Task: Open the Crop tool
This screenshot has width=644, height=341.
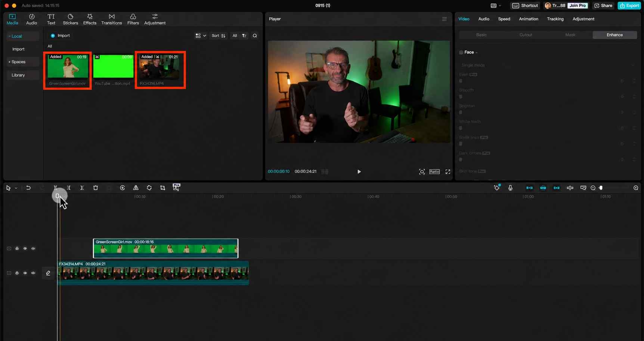Action: [x=162, y=188]
